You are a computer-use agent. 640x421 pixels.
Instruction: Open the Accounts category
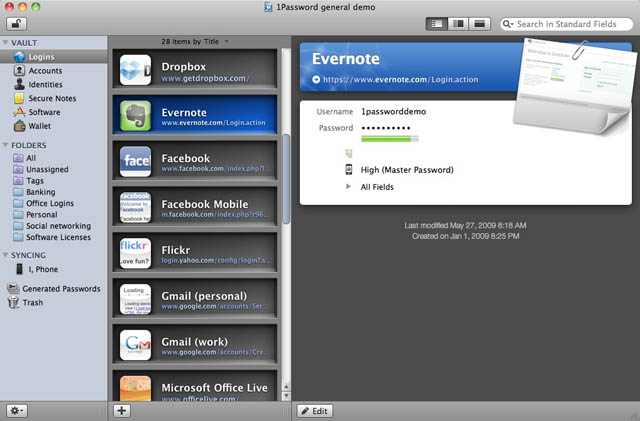(53, 71)
